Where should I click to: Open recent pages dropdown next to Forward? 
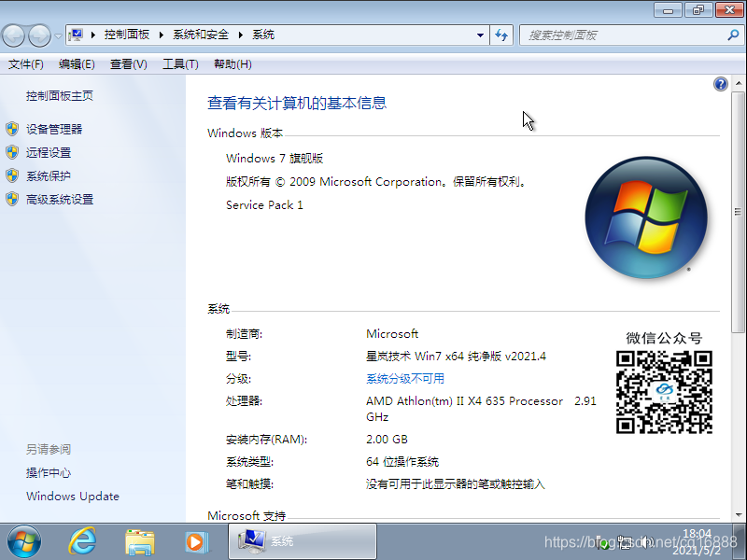pos(58,35)
